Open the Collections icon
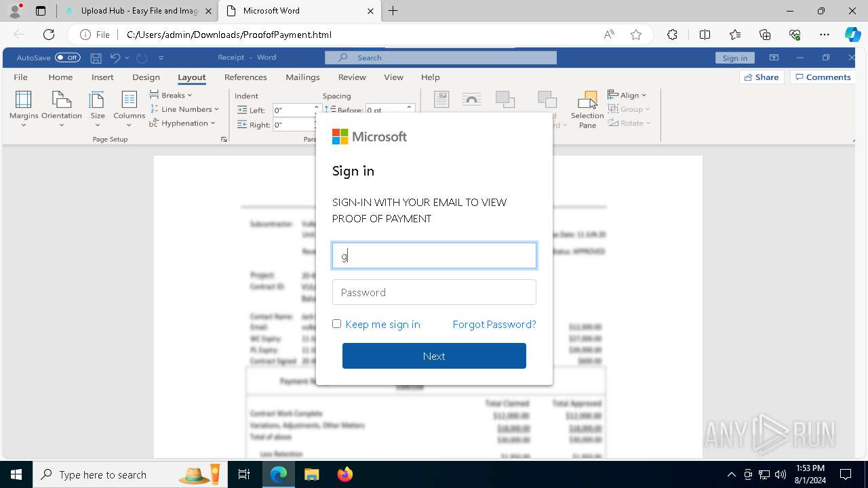The width and height of the screenshot is (868, 488). click(765, 35)
